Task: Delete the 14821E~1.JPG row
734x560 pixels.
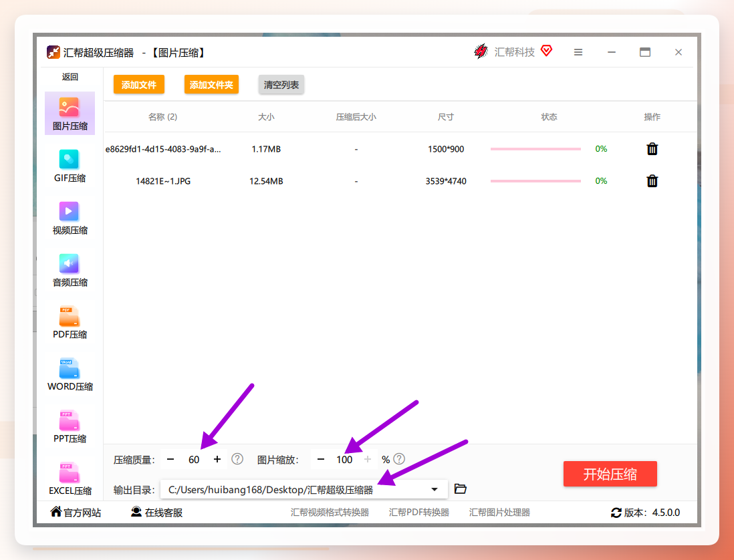Action: coord(652,180)
